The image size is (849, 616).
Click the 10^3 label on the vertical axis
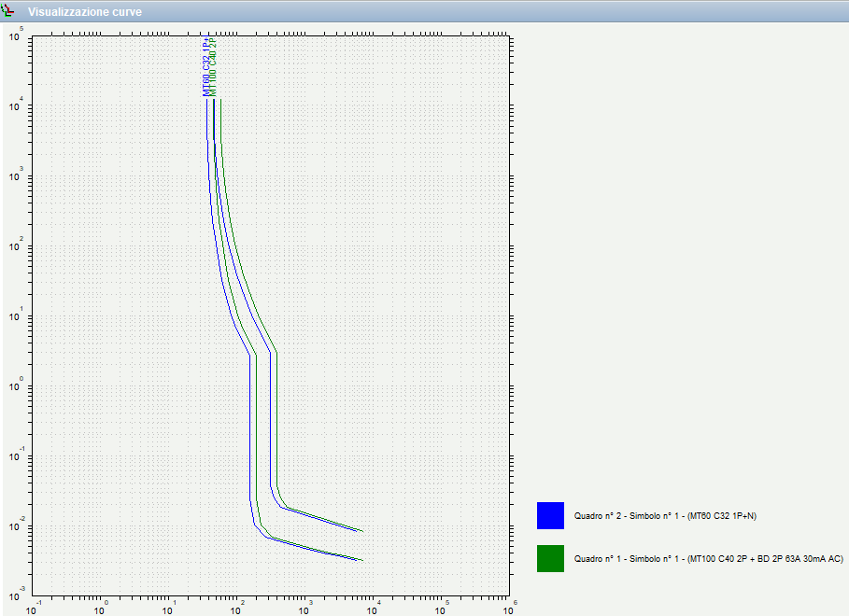tap(15, 175)
